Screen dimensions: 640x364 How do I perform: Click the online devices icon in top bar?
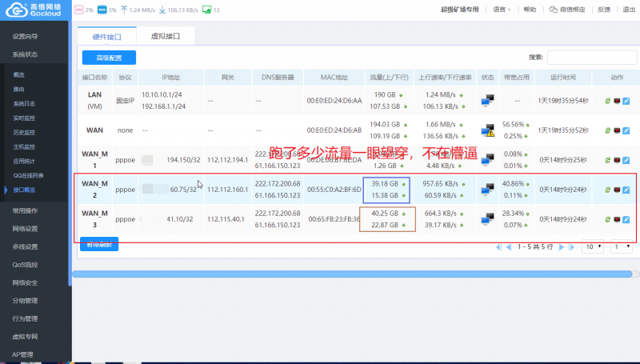click(x=206, y=10)
